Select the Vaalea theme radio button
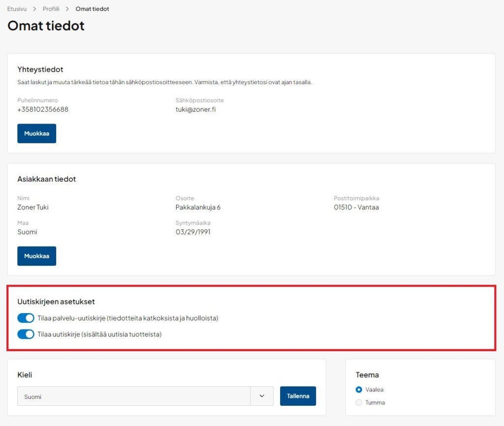Viewport: 504px width, 426px height. (359, 390)
